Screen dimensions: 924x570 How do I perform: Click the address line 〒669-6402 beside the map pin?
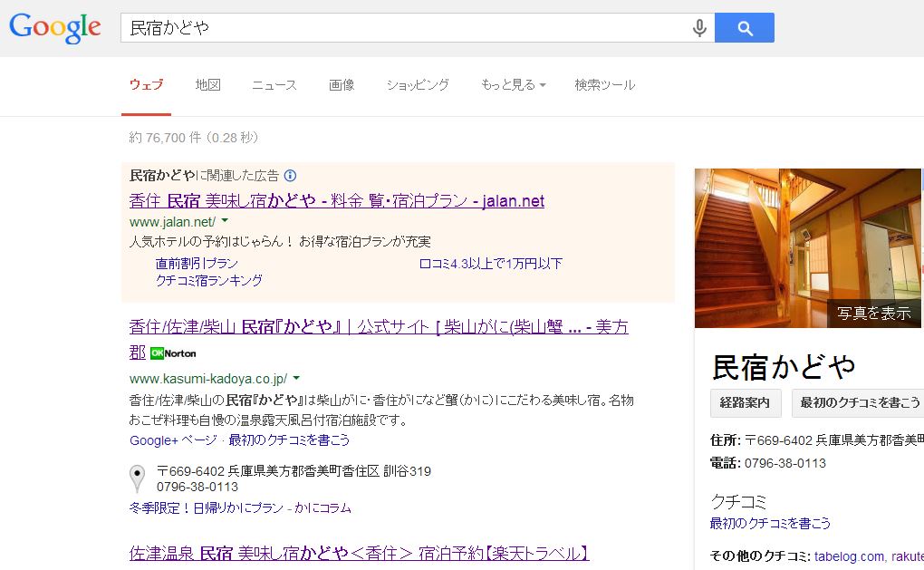click(294, 471)
